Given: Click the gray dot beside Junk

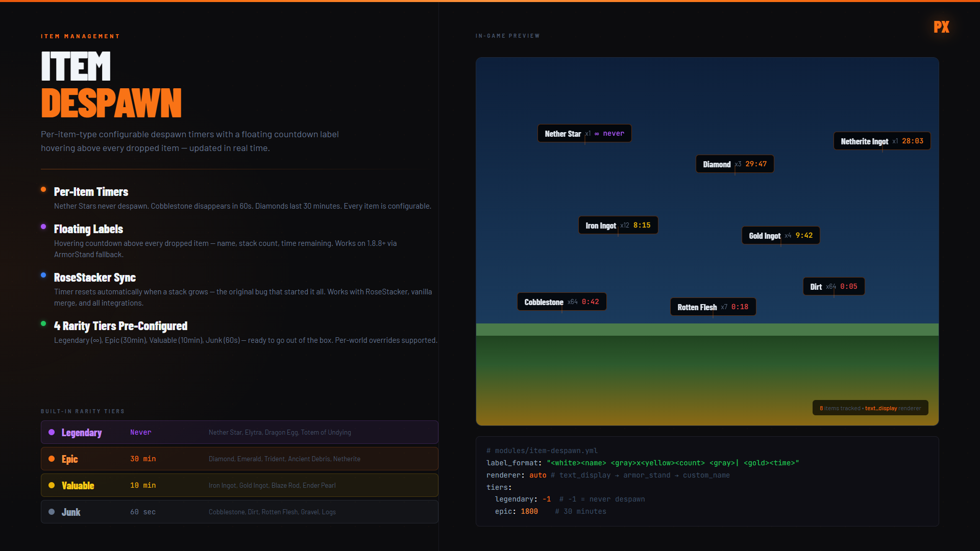Looking at the screenshot, I should 52,512.
